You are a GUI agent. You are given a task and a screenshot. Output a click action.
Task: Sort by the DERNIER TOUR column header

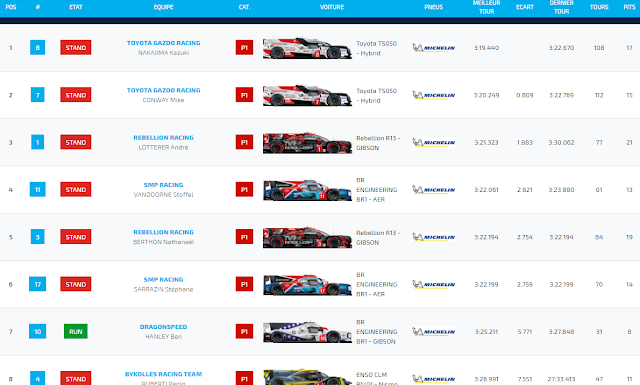[x=561, y=7]
